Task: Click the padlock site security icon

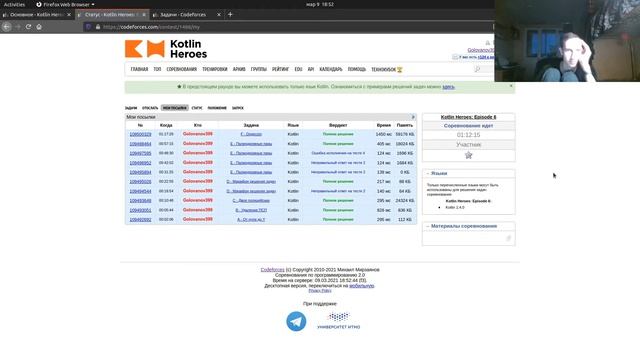Action: click(98, 27)
